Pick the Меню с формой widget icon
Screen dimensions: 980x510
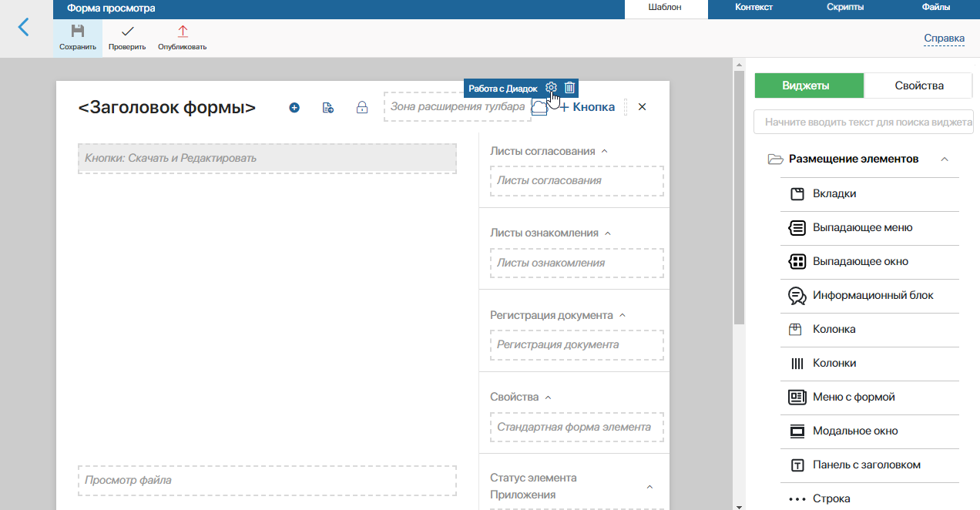pyautogui.click(x=797, y=398)
